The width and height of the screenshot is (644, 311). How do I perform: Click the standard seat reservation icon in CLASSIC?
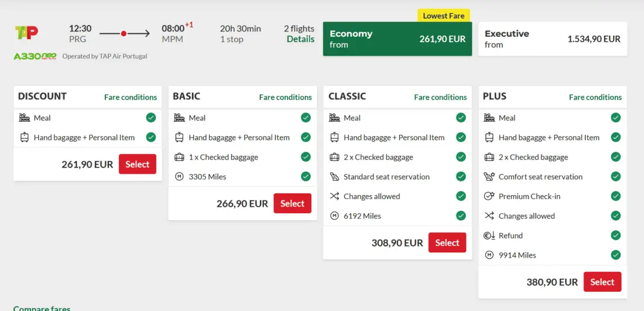tap(334, 176)
